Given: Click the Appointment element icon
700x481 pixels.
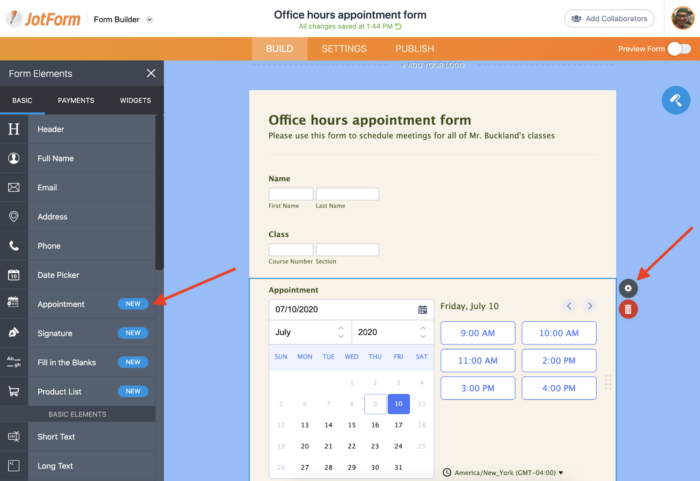Looking at the screenshot, I should point(14,304).
